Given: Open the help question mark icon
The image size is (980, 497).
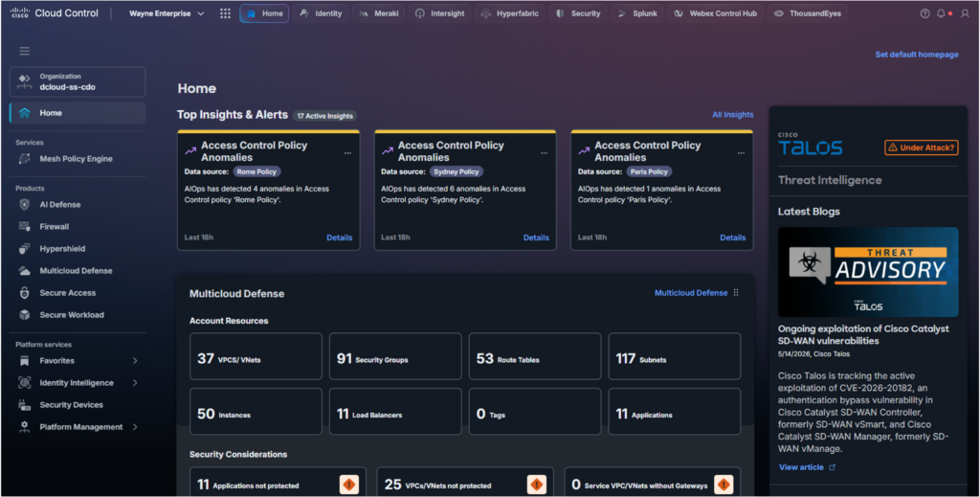Looking at the screenshot, I should tap(925, 13).
